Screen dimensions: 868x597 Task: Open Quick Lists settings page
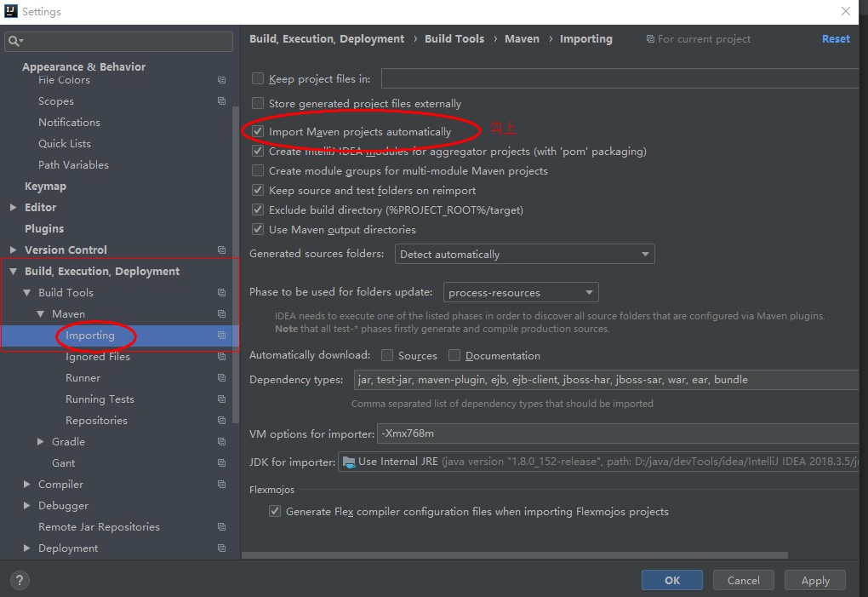pyautogui.click(x=64, y=143)
